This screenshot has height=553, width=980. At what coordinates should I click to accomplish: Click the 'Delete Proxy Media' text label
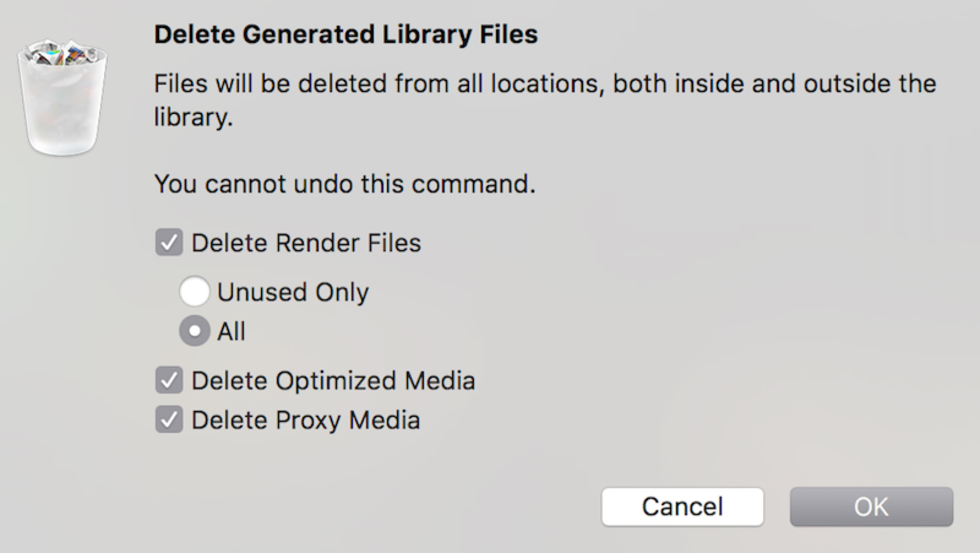(x=306, y=420)
